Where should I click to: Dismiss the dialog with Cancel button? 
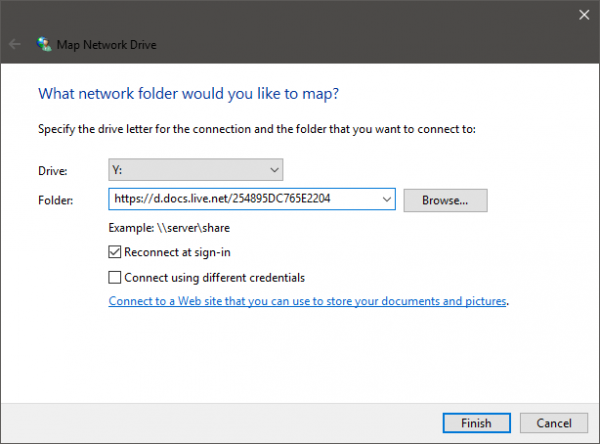[x=554, y=423]
